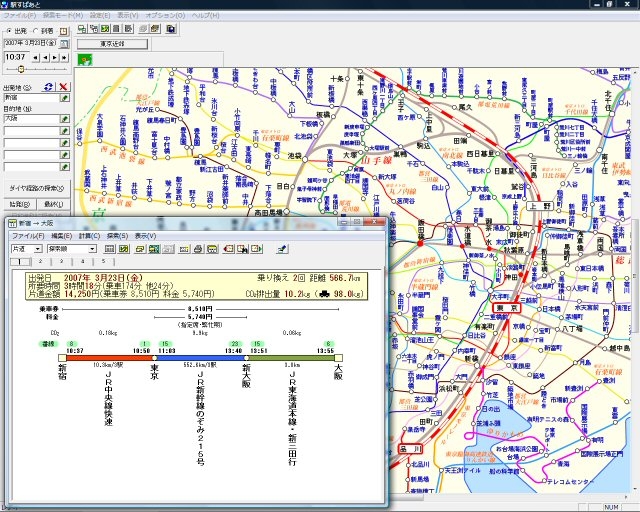Click the clock icon next to 到着 option
Screen dimensions: 640x512
[x=64, y=30]
